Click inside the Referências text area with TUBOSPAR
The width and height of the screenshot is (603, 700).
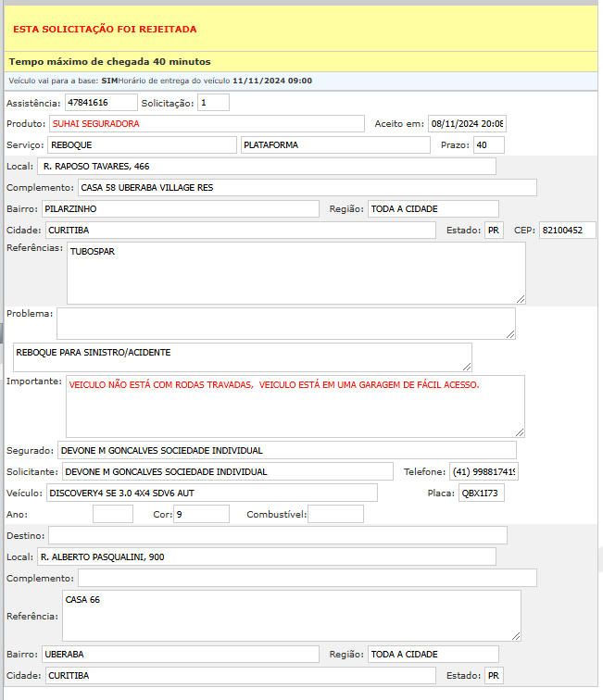coord(295,273)
